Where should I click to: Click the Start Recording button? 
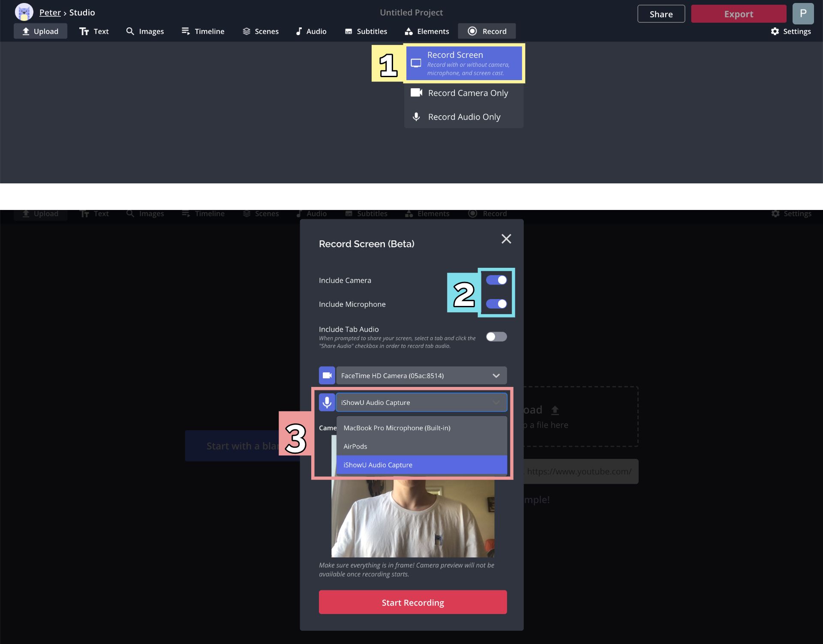412,602
